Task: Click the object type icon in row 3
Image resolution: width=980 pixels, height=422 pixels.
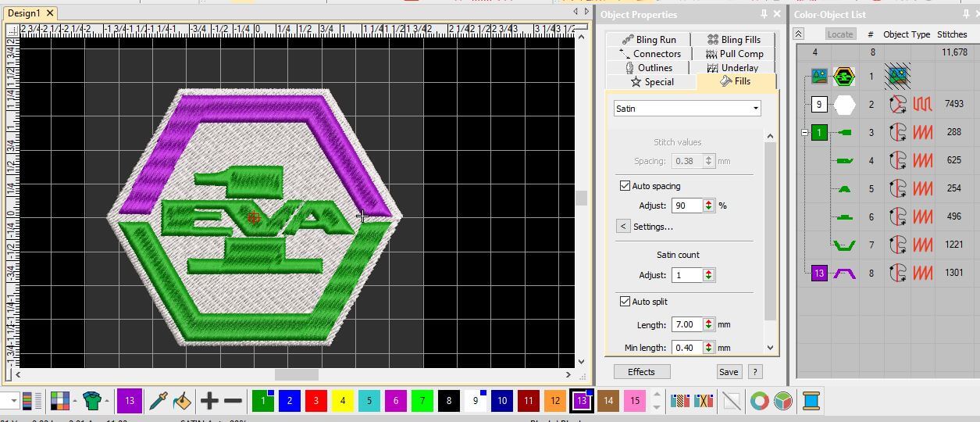Action: pos(899,132)
